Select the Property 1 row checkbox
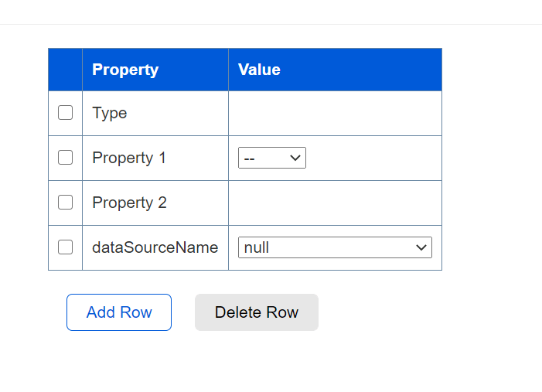The height and width of the screenshot is (392, 542). (x=66, y=158)
